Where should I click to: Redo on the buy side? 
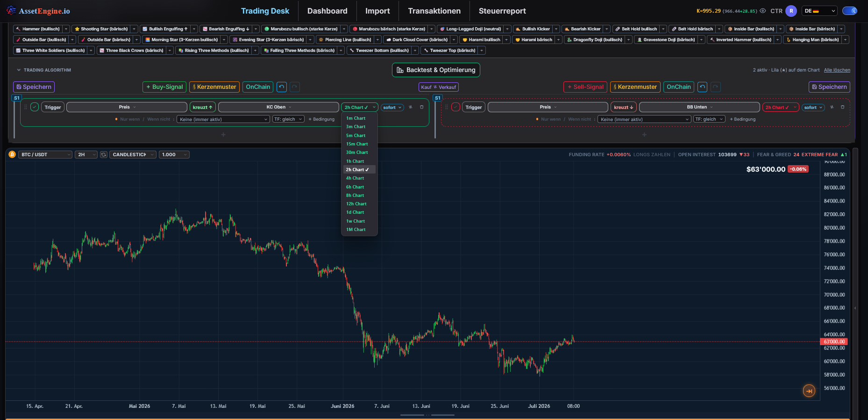click(x=295, y=87)
